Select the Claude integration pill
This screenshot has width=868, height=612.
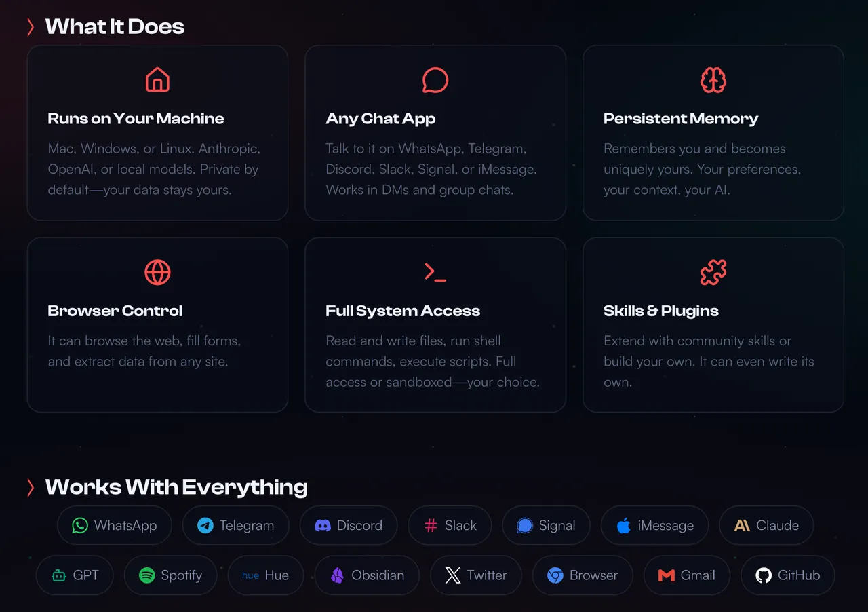pyautogui.click(x=766, y=525)
